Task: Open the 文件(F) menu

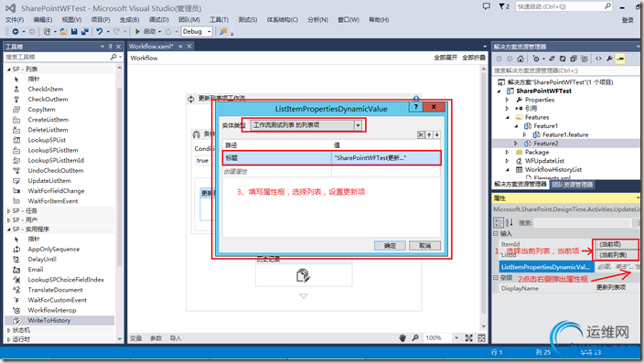Action: coord(15,20)
